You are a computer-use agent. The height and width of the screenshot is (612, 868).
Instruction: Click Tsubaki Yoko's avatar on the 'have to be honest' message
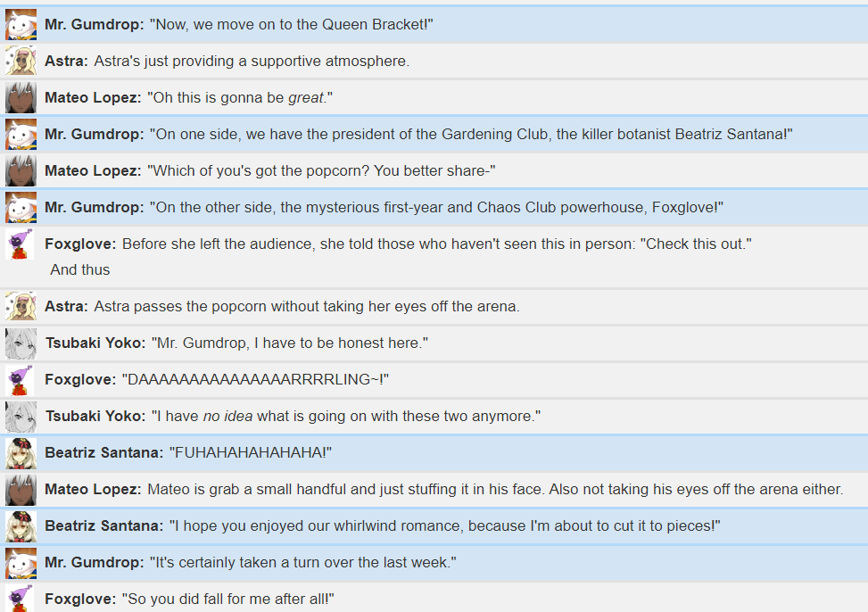pyautogui.click(x=21, y=343)
